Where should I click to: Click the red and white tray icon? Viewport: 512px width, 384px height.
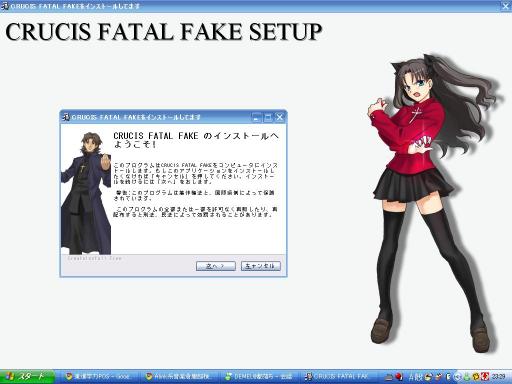pyautogui.click(x=485, y=377)
